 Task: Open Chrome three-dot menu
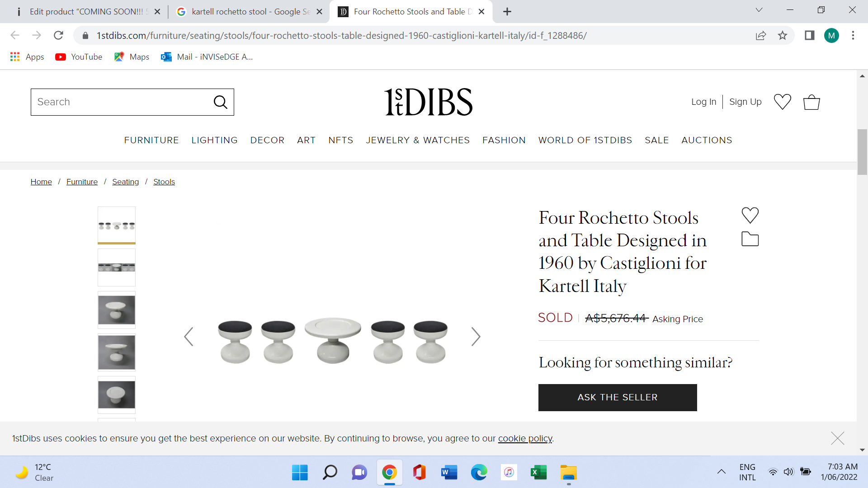click(853, 35)
